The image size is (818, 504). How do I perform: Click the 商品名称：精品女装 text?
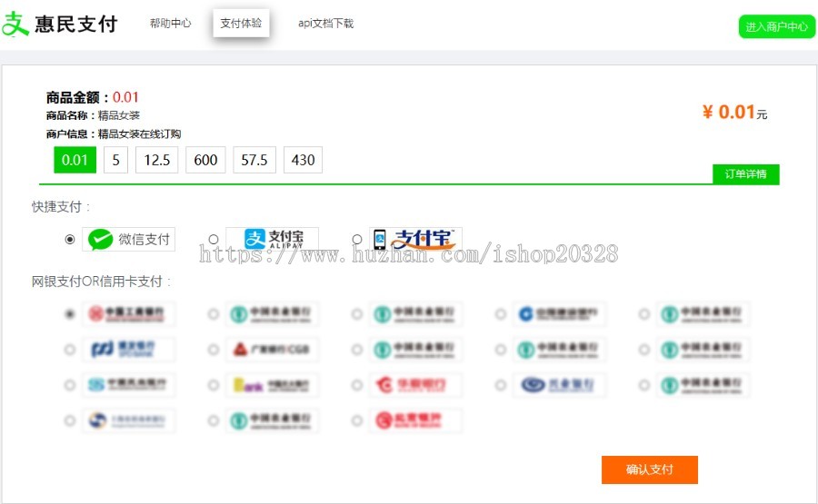click(x=93, y=115)
